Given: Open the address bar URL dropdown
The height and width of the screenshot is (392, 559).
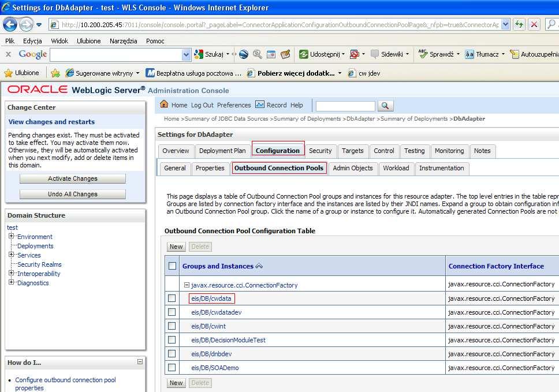Looking at the screenshot, I should point(505,24).
